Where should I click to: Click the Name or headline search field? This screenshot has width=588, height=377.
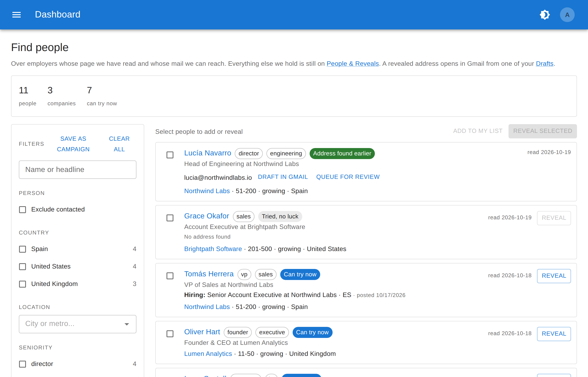78,170
